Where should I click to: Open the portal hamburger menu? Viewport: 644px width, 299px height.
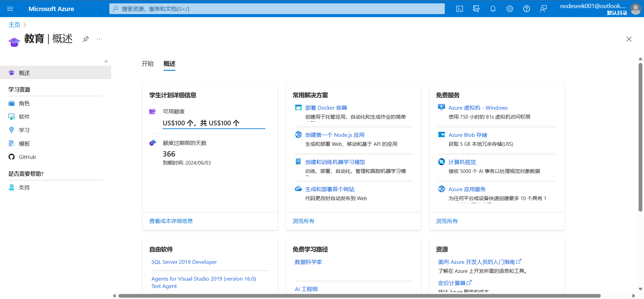click(x=10, y=9)
